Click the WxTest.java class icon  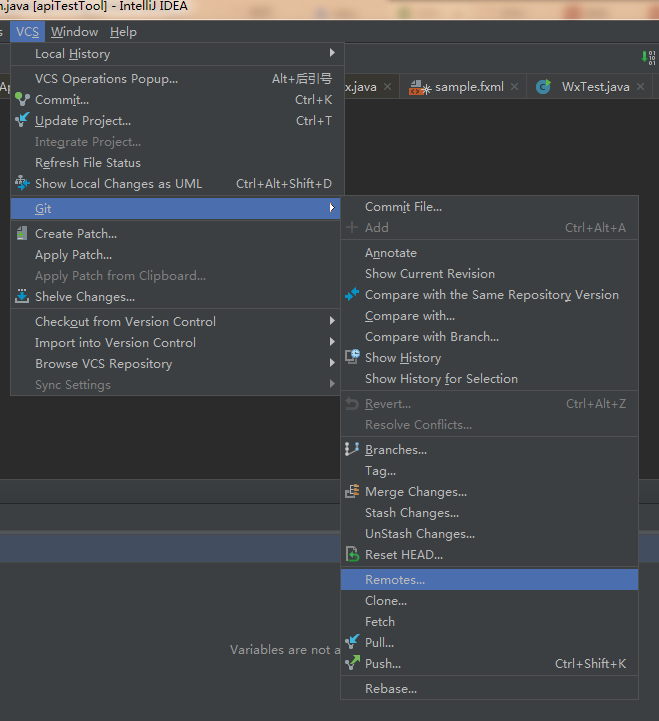click(x=543, y=86)
